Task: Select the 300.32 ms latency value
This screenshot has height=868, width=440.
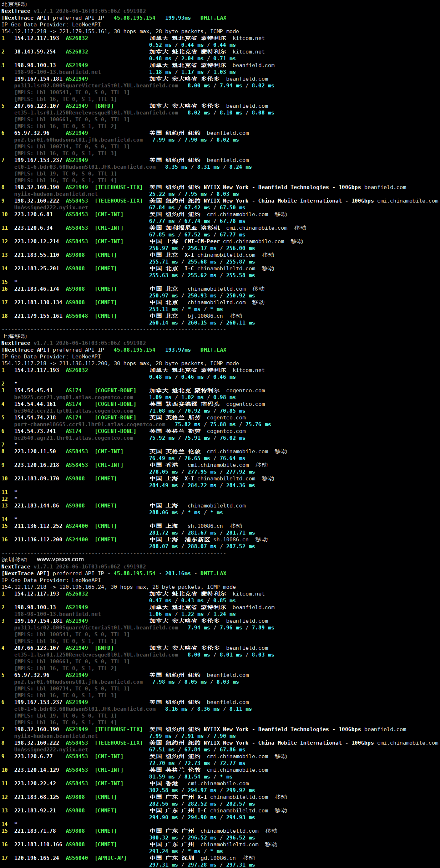Action: point(163,838)
